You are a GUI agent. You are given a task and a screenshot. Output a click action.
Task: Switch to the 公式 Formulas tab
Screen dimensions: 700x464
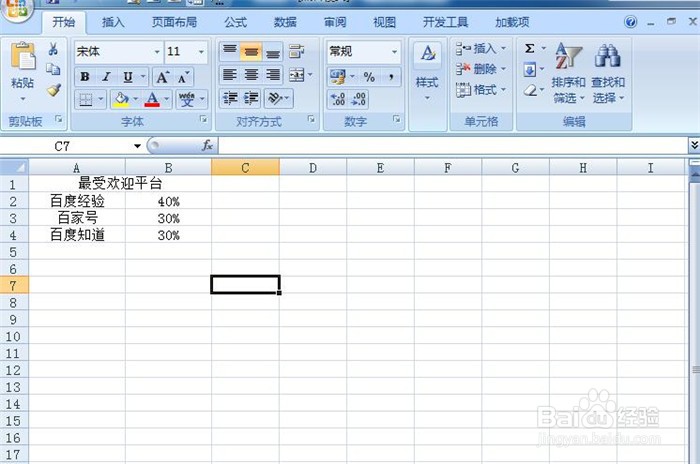235,22
